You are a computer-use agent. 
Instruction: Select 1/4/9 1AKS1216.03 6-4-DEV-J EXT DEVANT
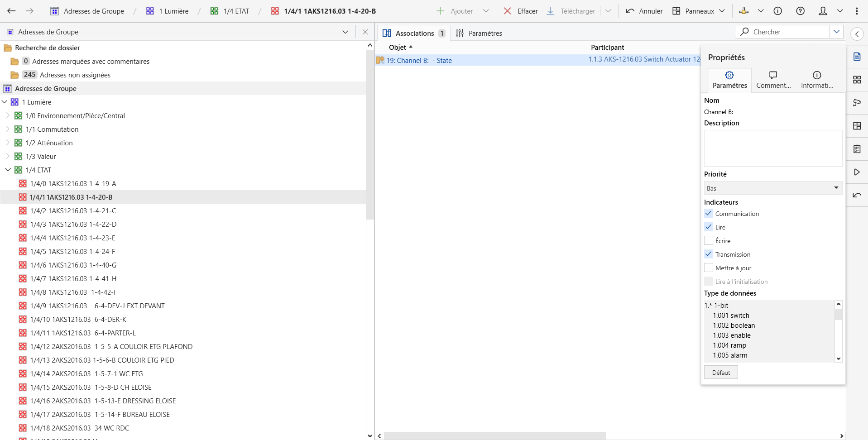(x=97, y=306)
